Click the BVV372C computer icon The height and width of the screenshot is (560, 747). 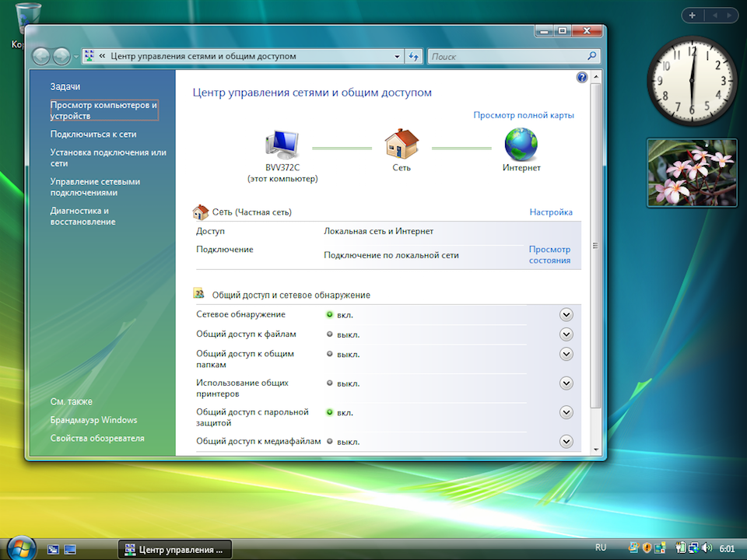[282, 145]
